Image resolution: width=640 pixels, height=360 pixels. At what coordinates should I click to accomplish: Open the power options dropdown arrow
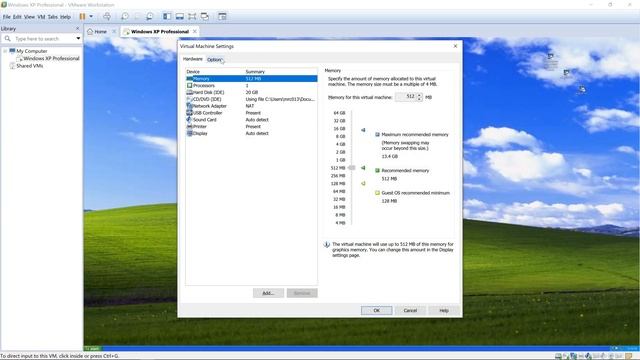(x=91, y=16)
